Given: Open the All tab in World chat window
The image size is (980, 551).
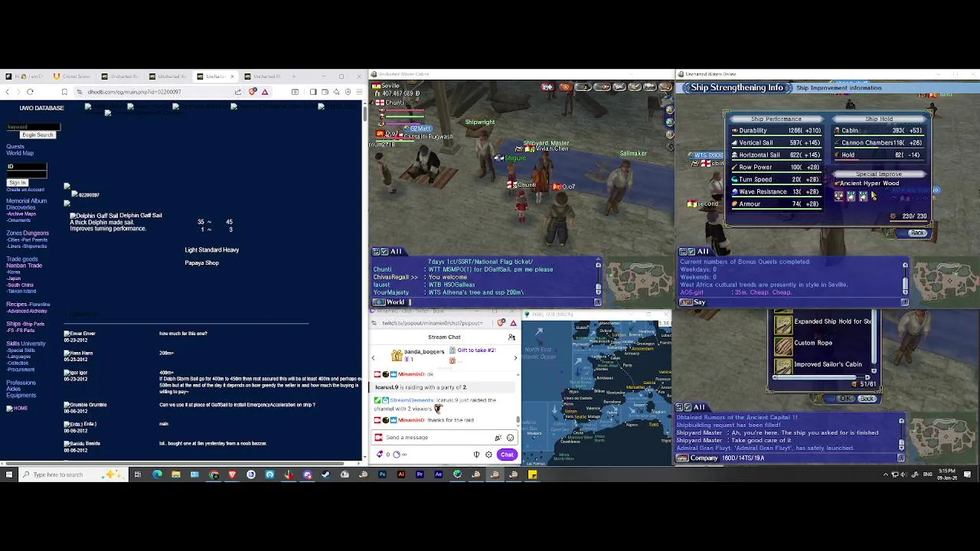Looking at the screenshot, I should 396,251.
